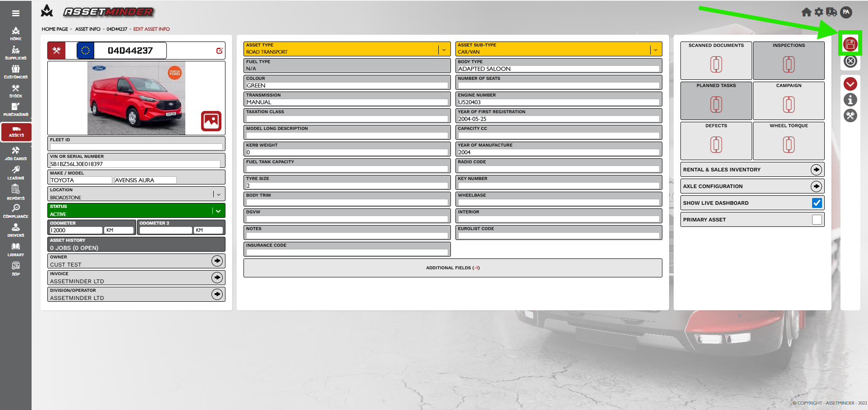
Task: Open the Defects tile icon
Action: click(x=716, y=144)
